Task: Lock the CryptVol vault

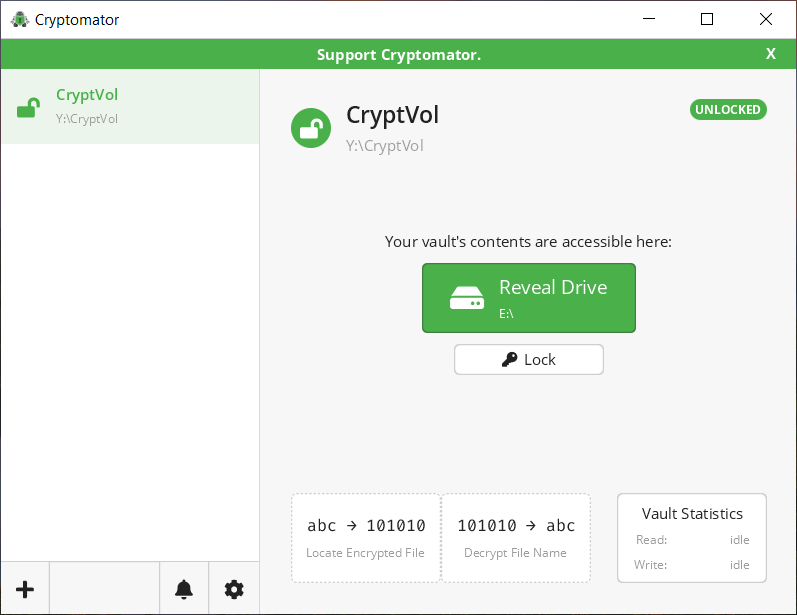Action: (529, 359)
